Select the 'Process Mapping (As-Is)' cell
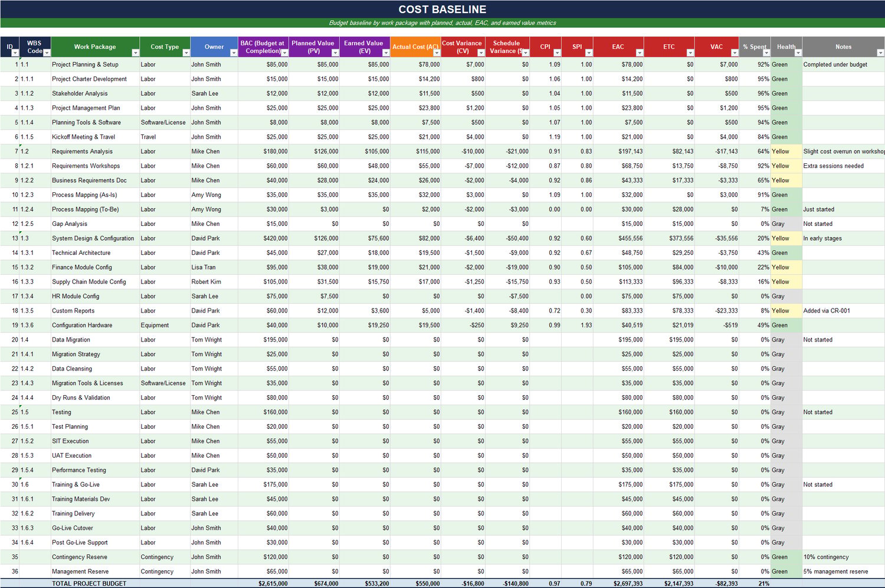The image size is (885, 588). tap(95, 195)
